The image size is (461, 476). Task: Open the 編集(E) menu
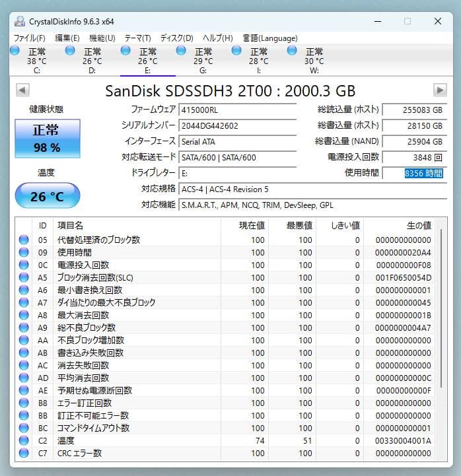(67, 38)
